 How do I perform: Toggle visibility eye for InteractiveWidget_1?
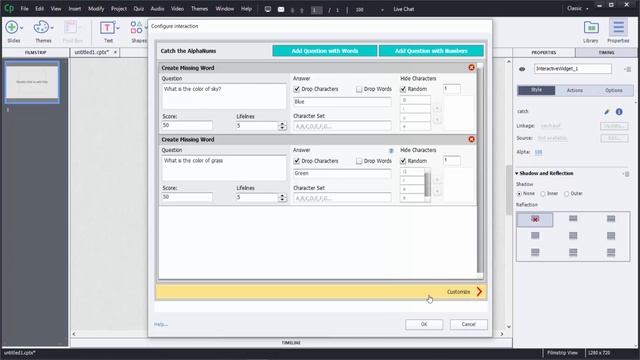click(x=522, y=69)
